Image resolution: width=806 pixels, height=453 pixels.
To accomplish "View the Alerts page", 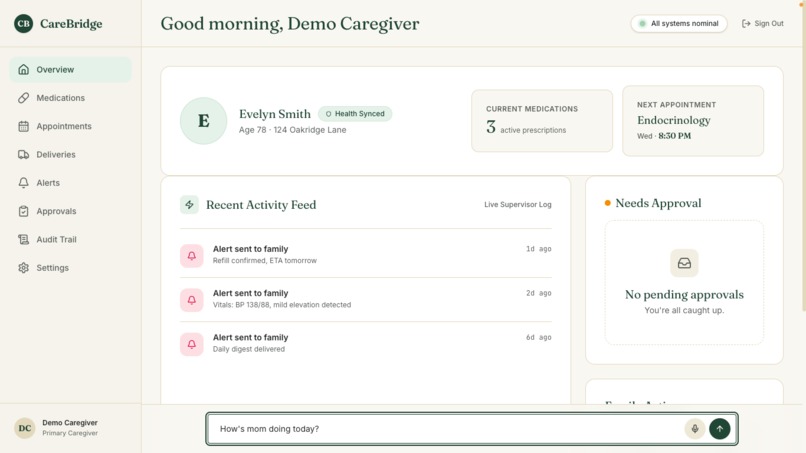I will [x=70, y=183].
